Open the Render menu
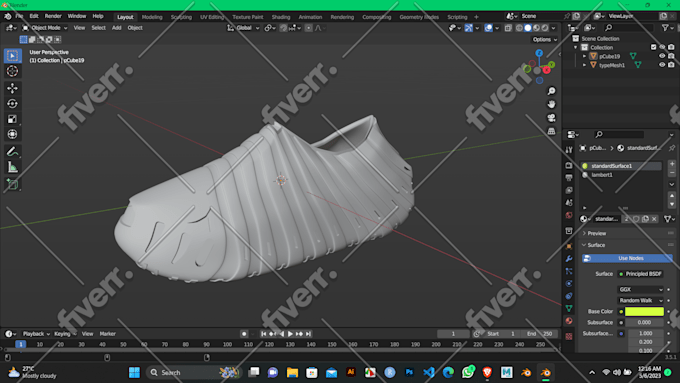 pyautogui.click(x=53, y=16)
